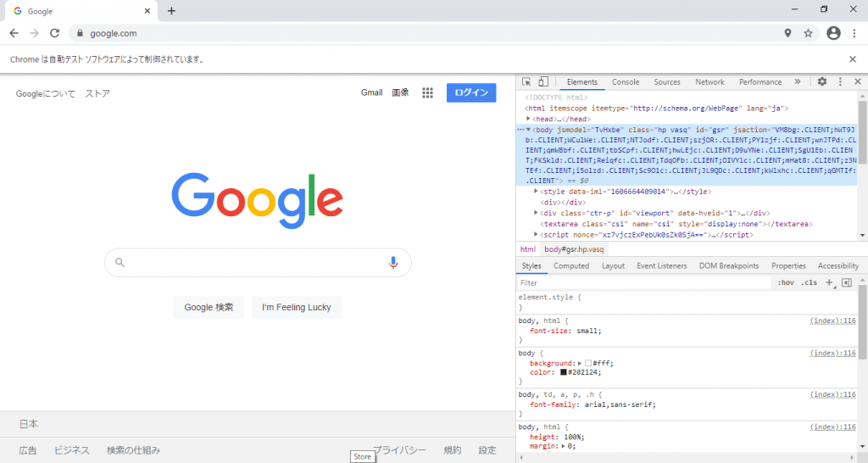Expand the head element node
Screen dimensions: 868x463
tap(529, 119)
